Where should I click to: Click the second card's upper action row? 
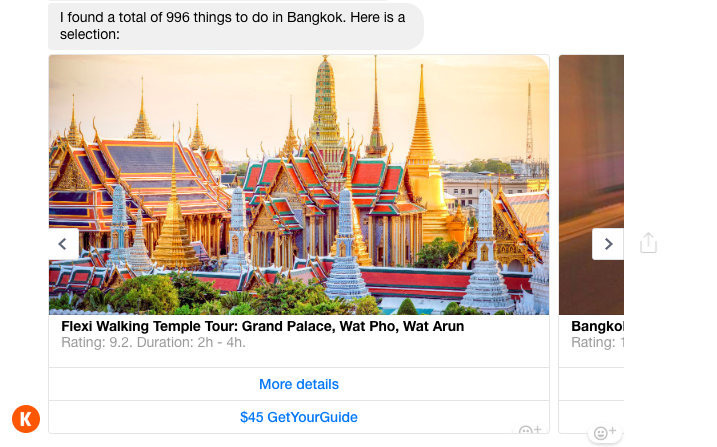coord(591,384)
